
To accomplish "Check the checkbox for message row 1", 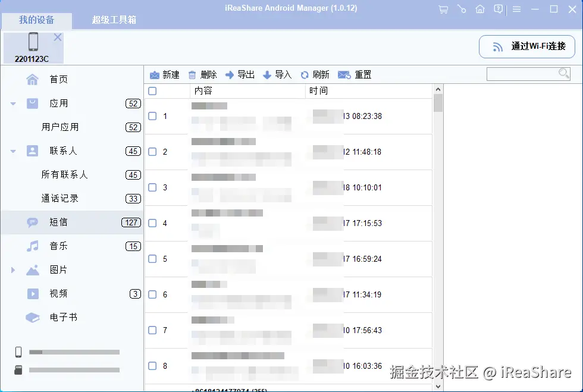I will (x=152, y=116).
